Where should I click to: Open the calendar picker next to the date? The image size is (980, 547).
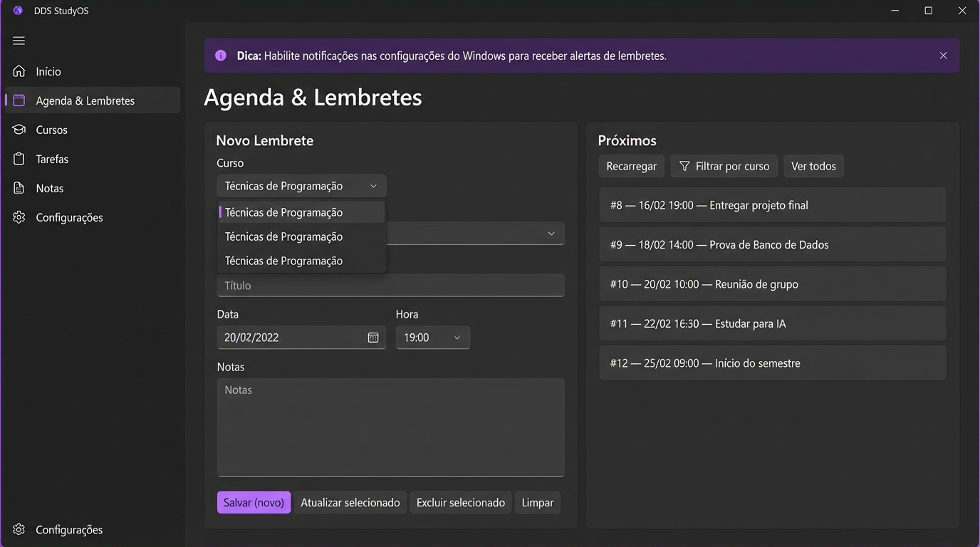pos(372,337)
